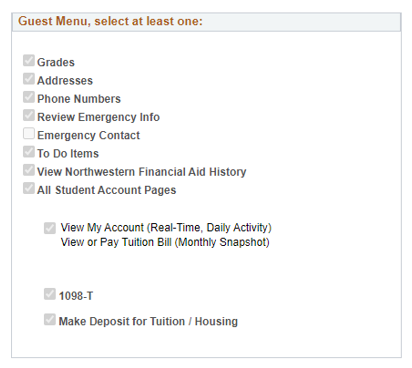Screen dimensions: 412x368
Task: Uncheck the Northwestern Financial Aid History checkbox
Action: 29,170
